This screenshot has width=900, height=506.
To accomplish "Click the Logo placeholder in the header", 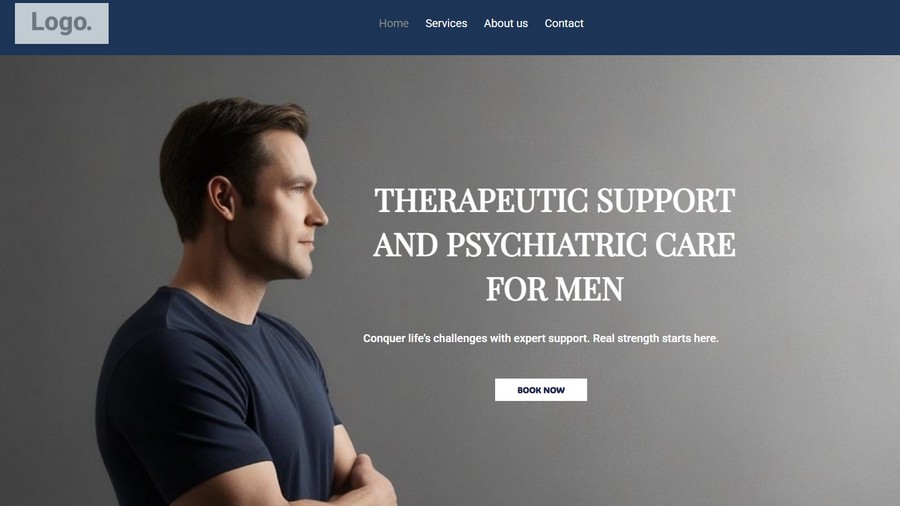I will tap(61, 23).
